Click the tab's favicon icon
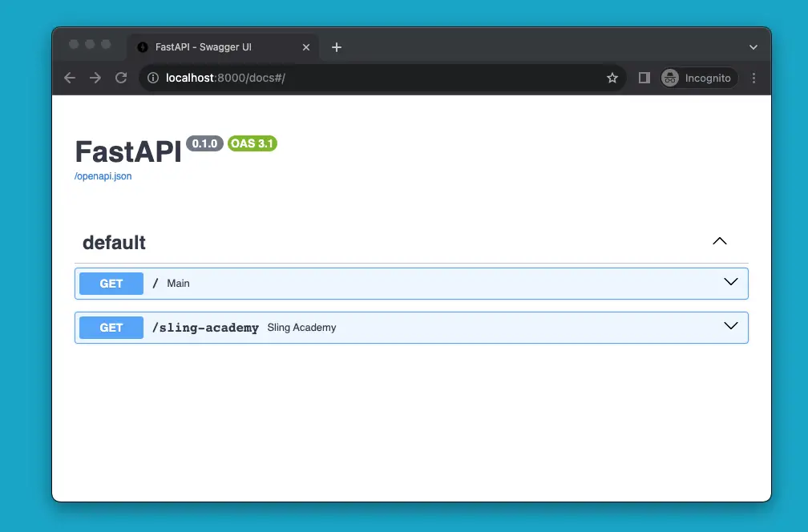The image size is (808, 532). (x=143, y=47)
